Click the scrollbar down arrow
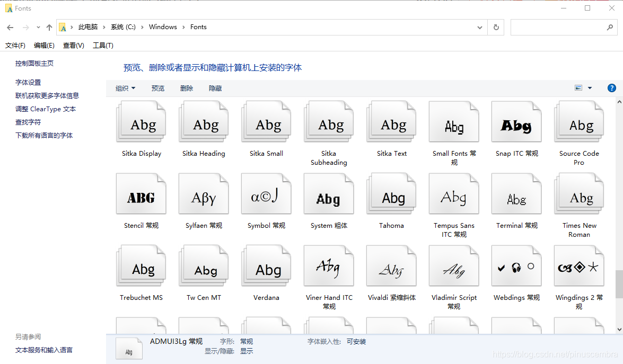 pyautogui.click(x=619, y=330)
